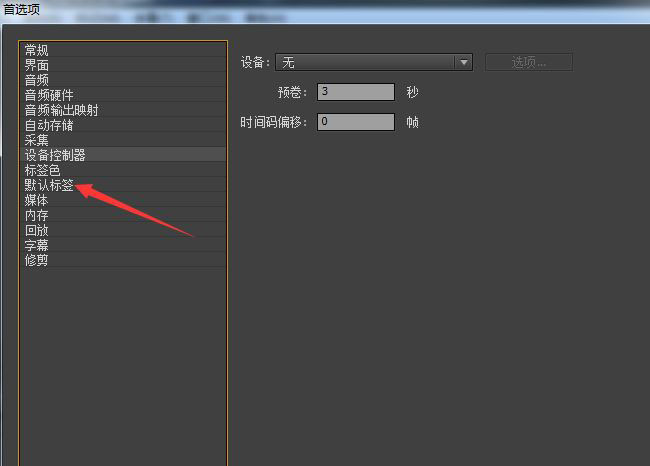Screen dimensions: 650x466
Task: Select 默认标签 in the list
Action: point(123,185)
